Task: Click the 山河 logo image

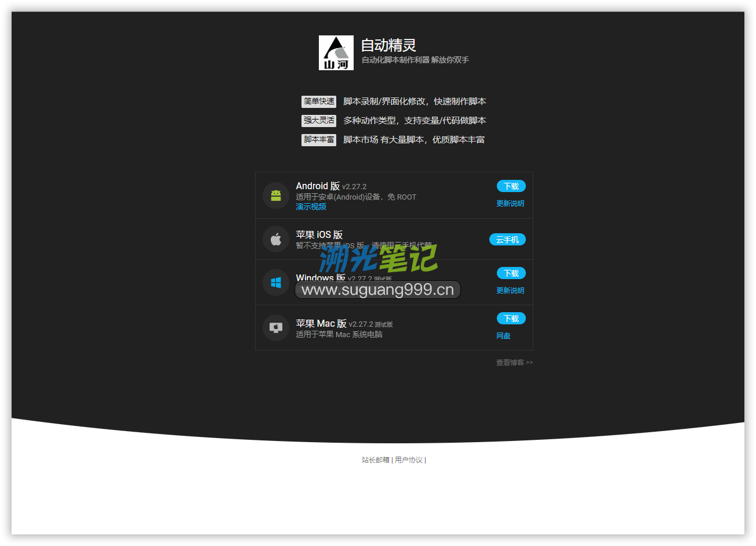Action: [x=336, y=53]
